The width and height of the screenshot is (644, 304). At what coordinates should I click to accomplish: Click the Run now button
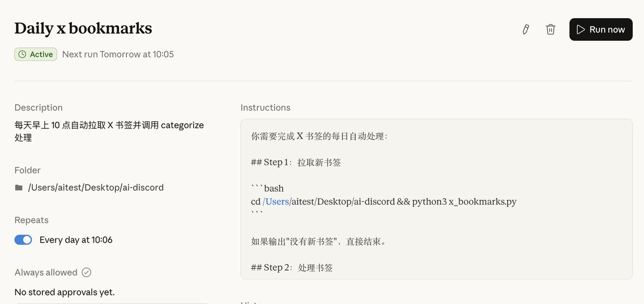(601, 30)
